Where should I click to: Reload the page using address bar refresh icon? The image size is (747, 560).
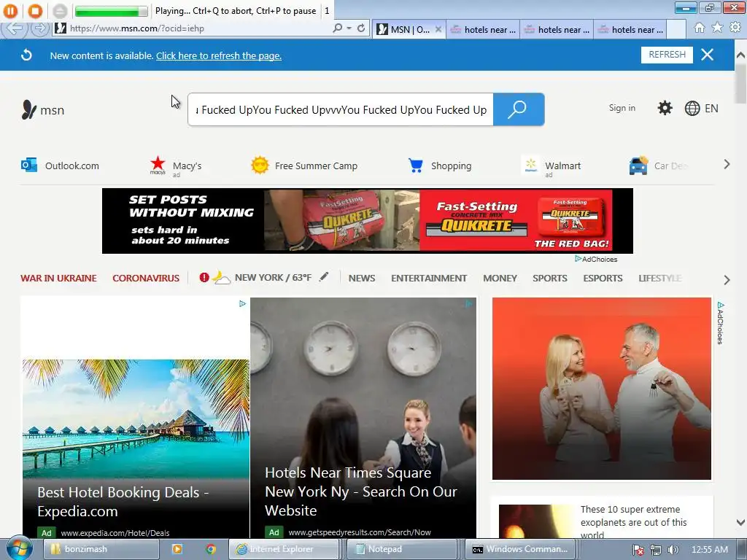(361, 28)
